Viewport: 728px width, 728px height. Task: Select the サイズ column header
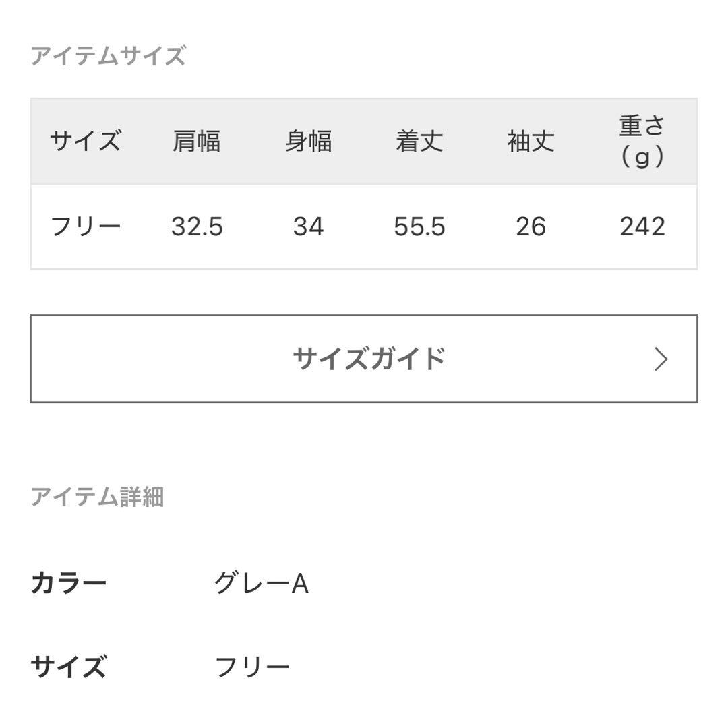coord(87,140)
